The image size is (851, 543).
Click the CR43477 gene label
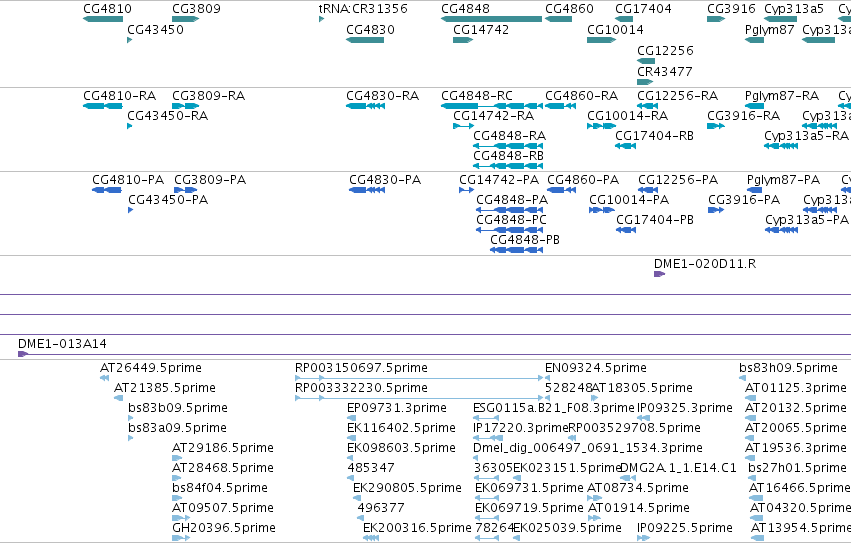tap(665, 72)
